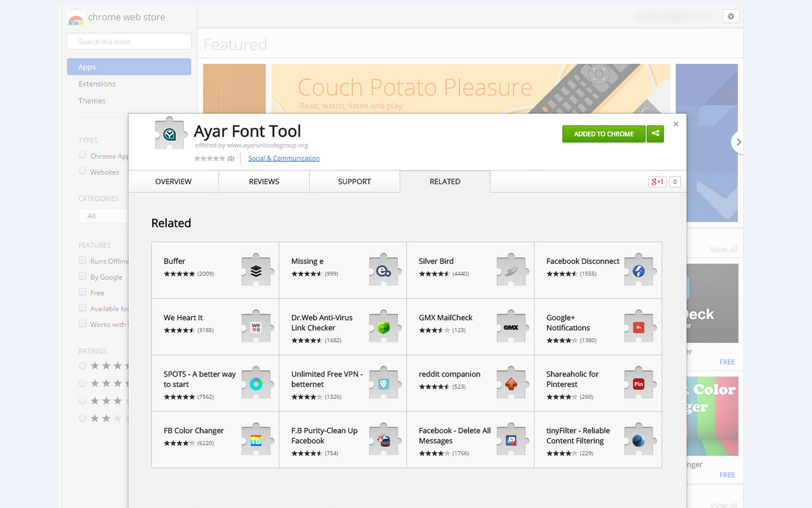The image size is (812, 508).
Task: Click the green share icon button
Action: (x=655, y=134)
